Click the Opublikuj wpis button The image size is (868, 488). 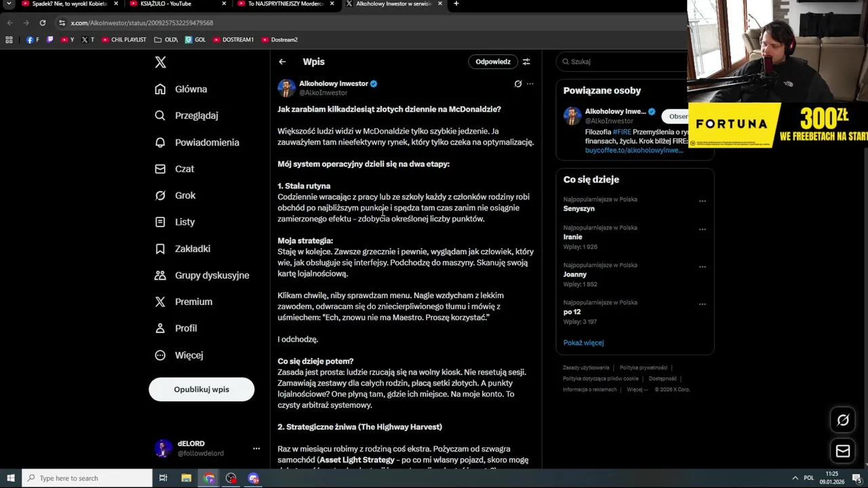click(201, 389)
